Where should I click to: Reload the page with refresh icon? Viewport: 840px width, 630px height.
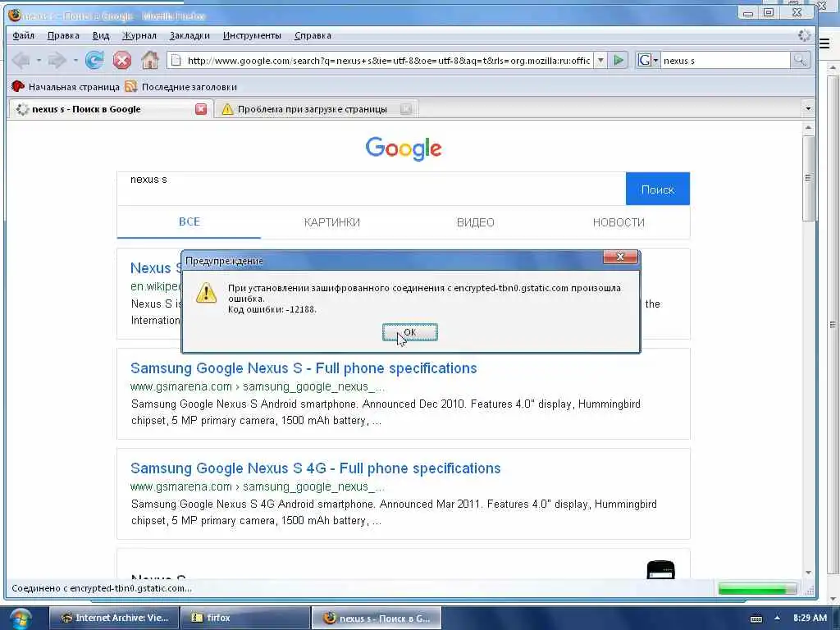[95, 60]
